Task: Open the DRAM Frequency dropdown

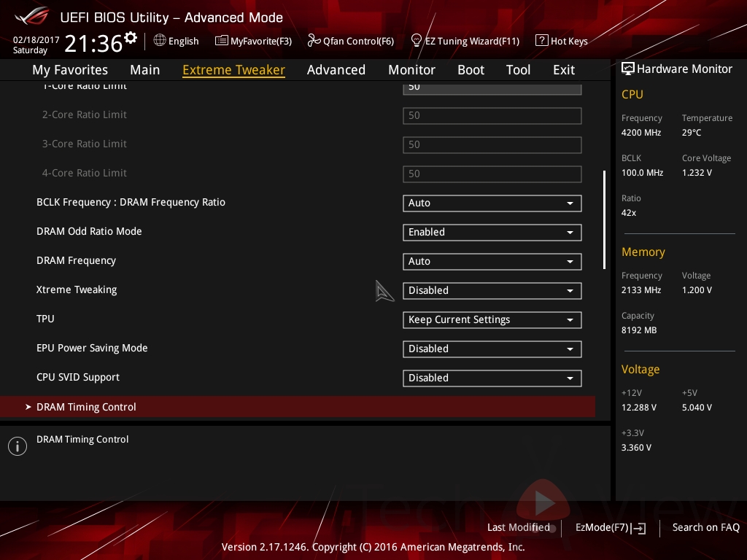Action: [x=492, y=262]
